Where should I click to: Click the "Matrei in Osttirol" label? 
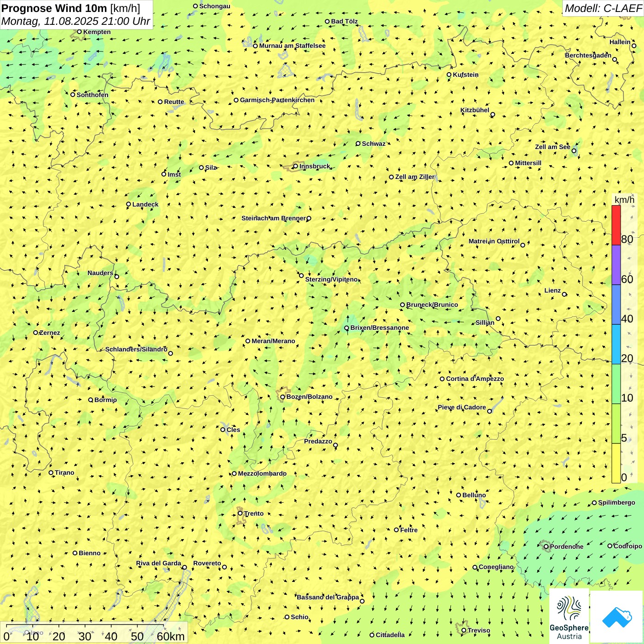pos(494,241)
